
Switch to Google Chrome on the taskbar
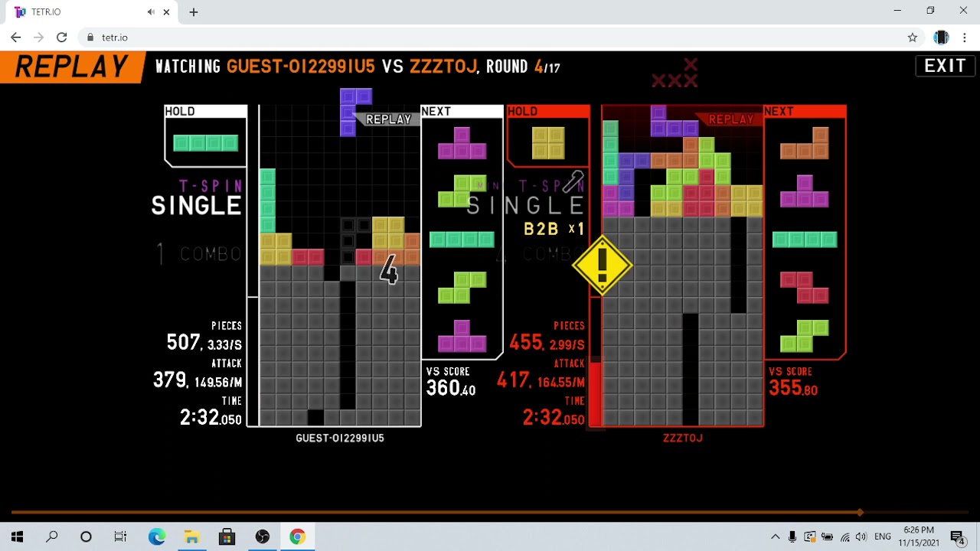pyautogui.click(x=297, y=536)
